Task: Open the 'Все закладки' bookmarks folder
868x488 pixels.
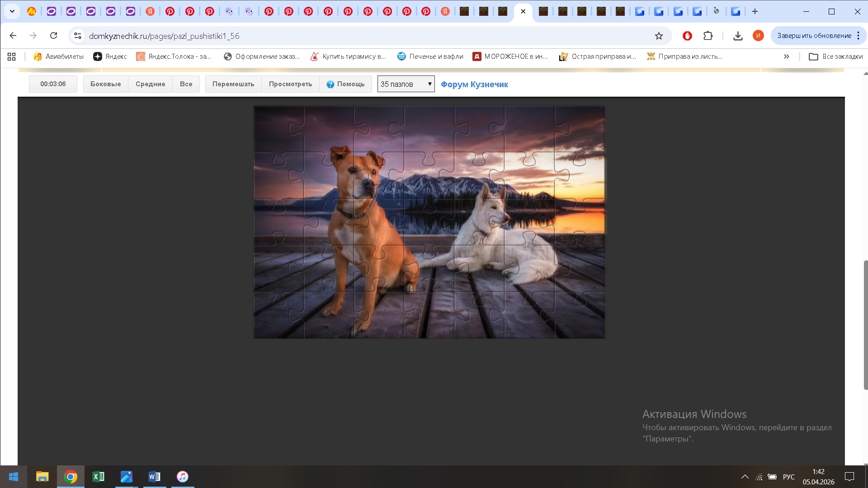Action: 836,56
